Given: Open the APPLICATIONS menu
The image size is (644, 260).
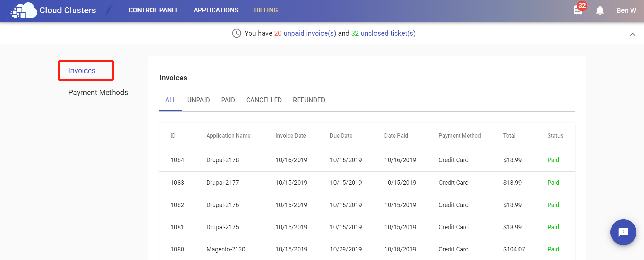Looking at the screenshot, I should click(x=216, y=10).
